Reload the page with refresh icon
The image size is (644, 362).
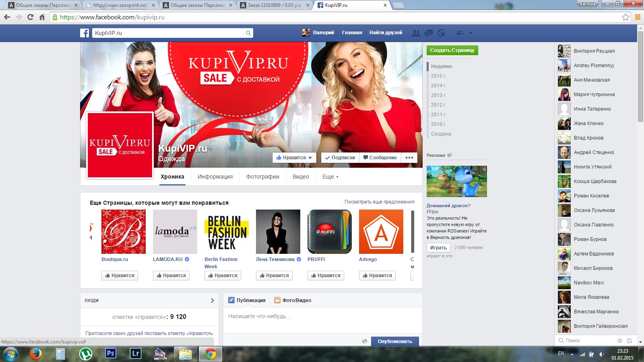[30, 17]
